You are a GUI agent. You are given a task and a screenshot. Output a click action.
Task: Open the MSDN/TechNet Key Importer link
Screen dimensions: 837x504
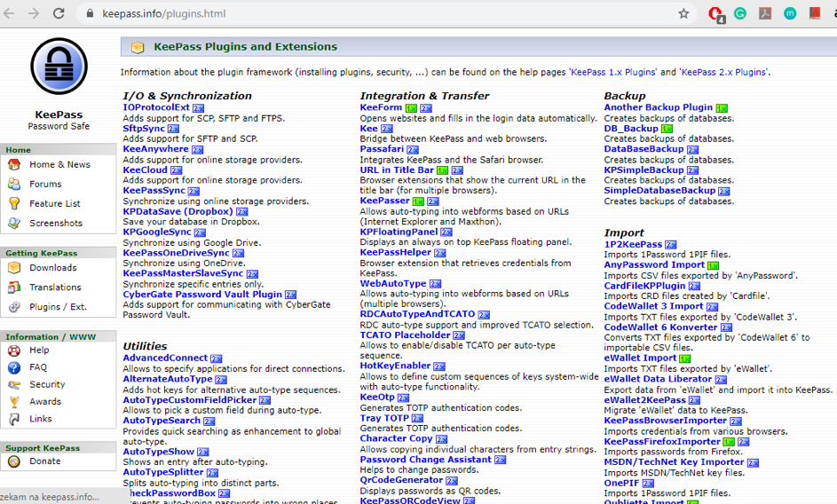coord(674,461)
